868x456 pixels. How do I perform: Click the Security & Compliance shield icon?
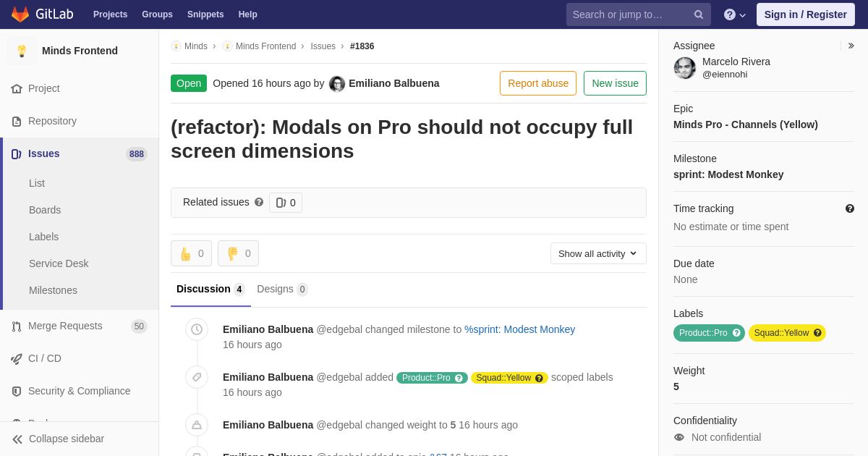tap(17, 391)
